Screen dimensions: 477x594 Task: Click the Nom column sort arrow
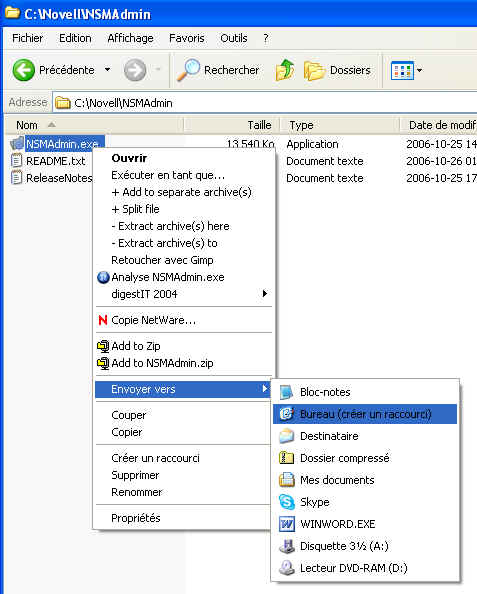coord(52,125)
